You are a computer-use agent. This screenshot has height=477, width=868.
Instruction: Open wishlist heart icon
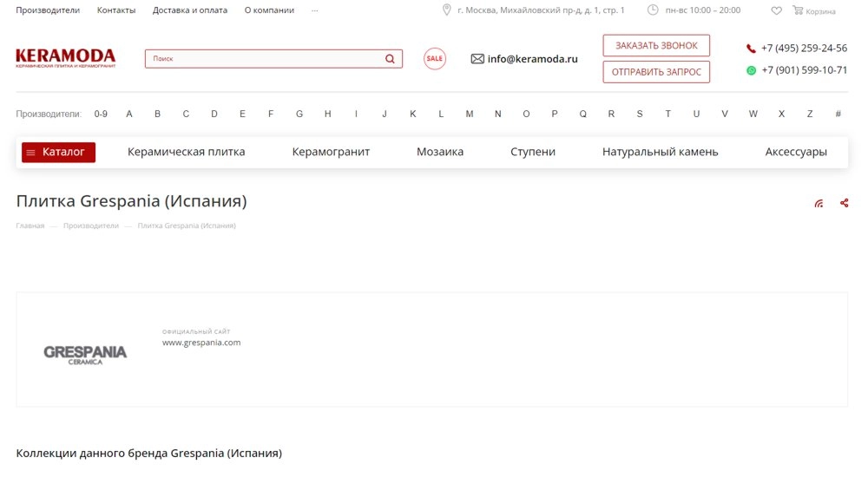(777, 10)
